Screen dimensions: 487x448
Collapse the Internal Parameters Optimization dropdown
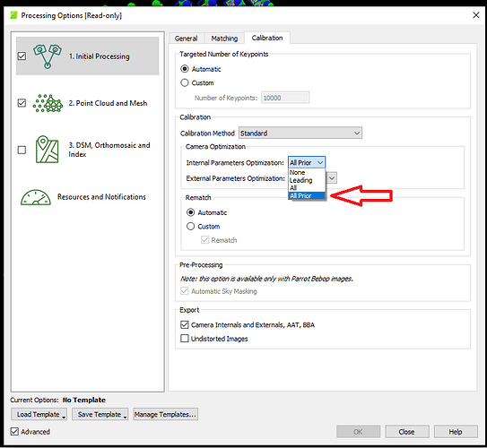point(307,162)
